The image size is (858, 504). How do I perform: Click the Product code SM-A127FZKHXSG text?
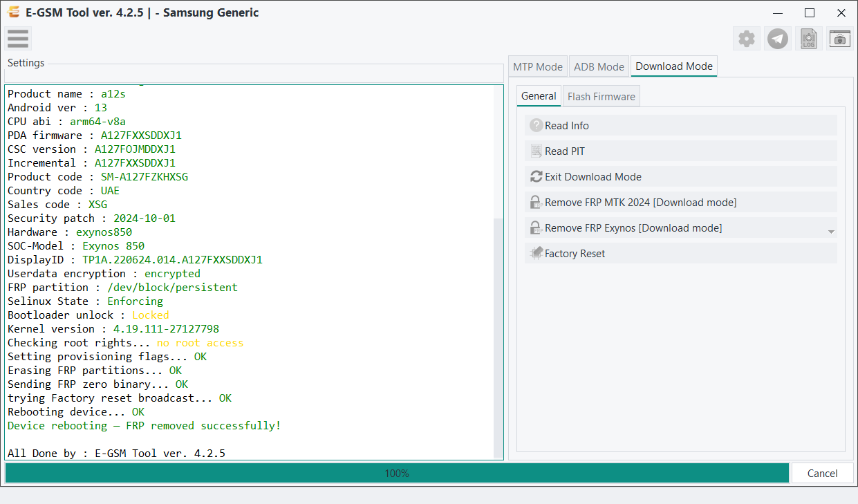click(x=144, y=176)
